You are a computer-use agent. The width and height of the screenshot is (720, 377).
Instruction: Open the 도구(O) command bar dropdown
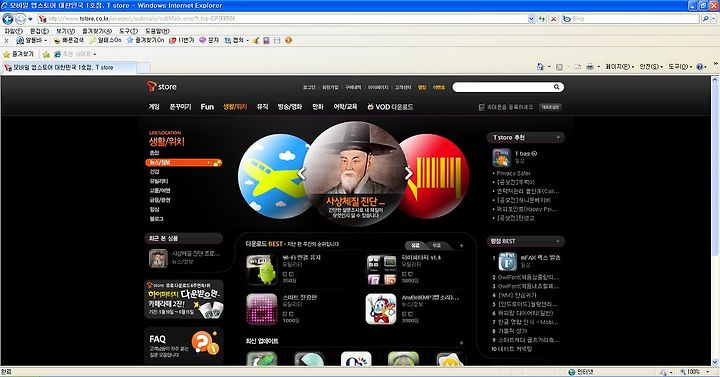click(680, 67)
